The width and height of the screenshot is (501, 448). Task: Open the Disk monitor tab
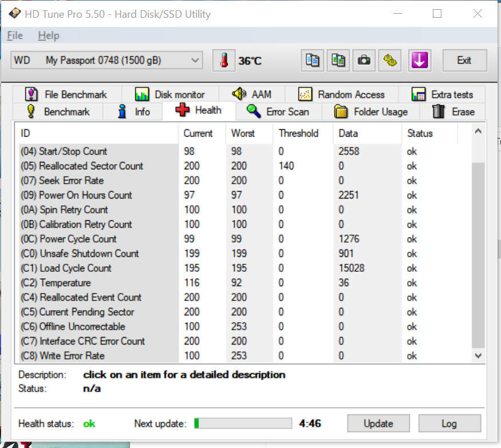pyautogui.click(x=170, y=94)
